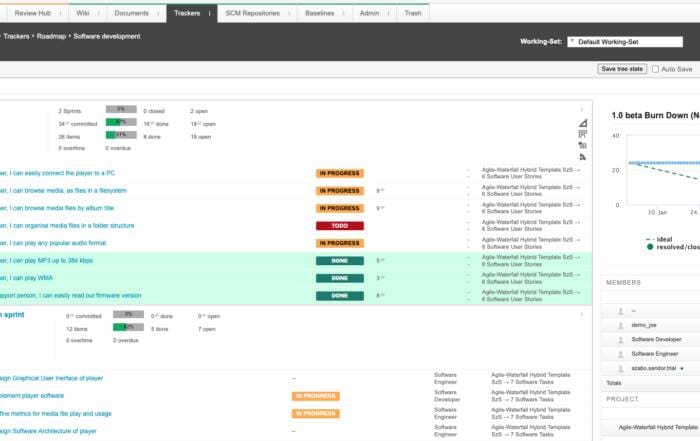Open the context menu next to Trackers tab

[209, 13]
